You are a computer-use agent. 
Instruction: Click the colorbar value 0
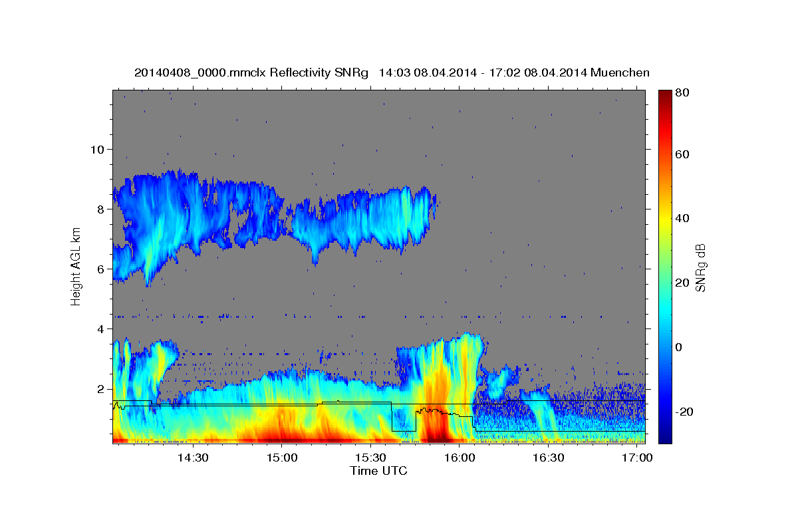click(680, 347)
